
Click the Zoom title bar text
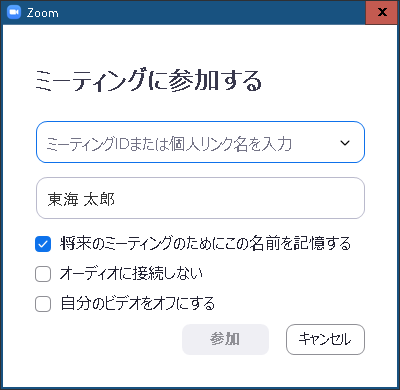click(x=43, y=13)
